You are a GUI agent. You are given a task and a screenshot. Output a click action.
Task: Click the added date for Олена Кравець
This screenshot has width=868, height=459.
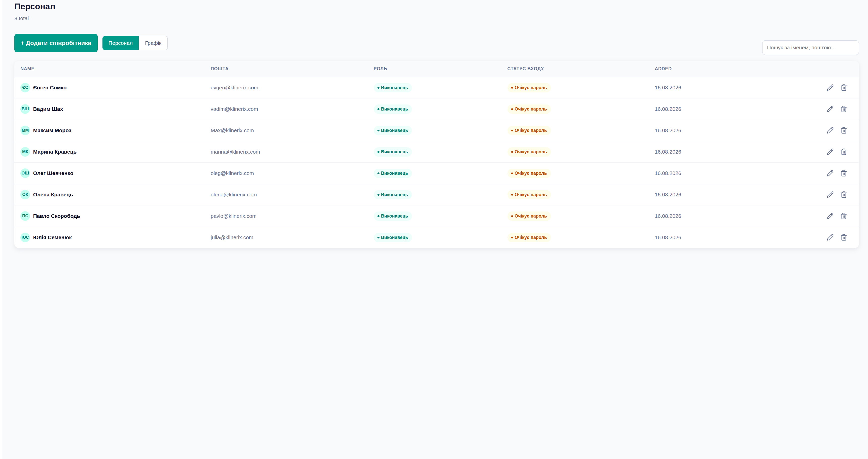click(x=668, y=194)
